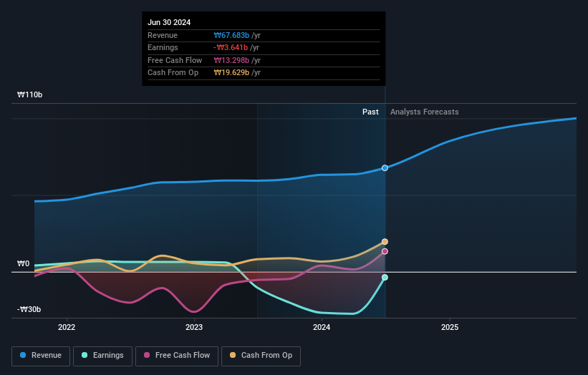The height and width of the screenshot is (375, 588).
Task: Click the ₩67.683b revenue value
Action: [x=231, y=35]
